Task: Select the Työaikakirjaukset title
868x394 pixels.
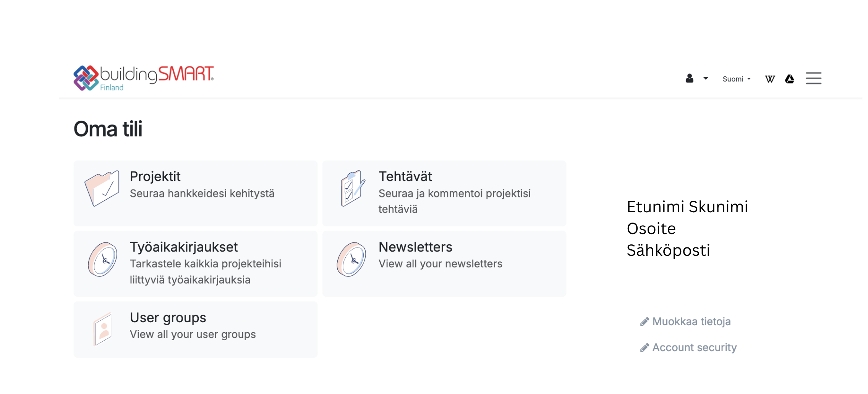Action: pos(184,247)
